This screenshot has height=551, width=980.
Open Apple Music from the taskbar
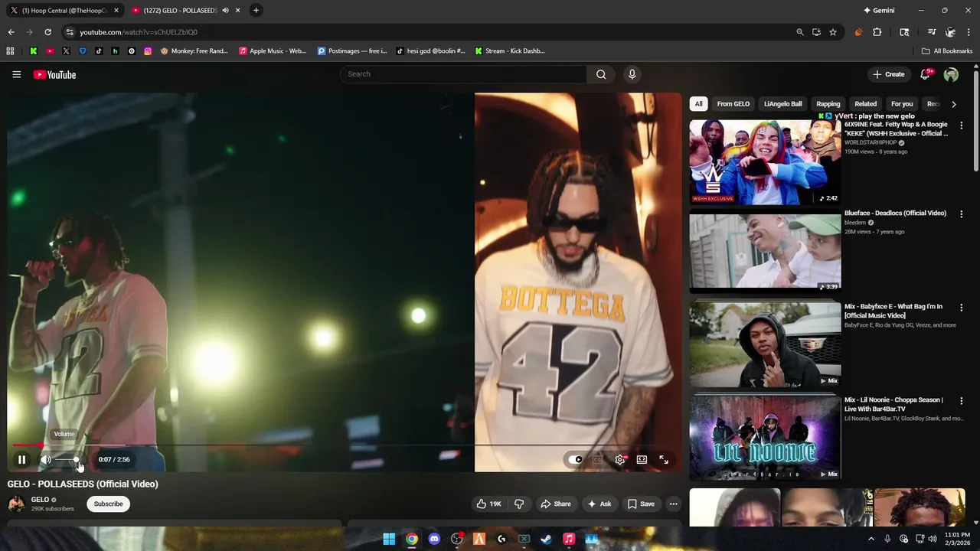coord(569,539)
